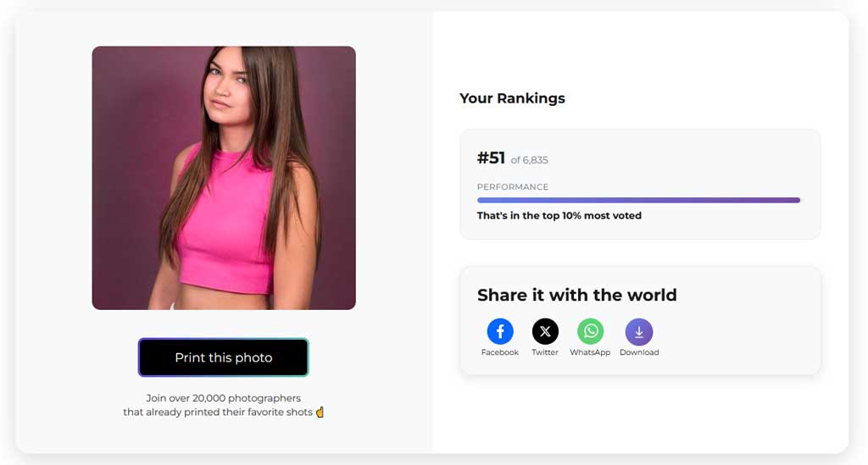Click the 'Join over 20,000 photographers' text
Image resolution: width=868 pixels, height=465 pixels.
point(224,398)
